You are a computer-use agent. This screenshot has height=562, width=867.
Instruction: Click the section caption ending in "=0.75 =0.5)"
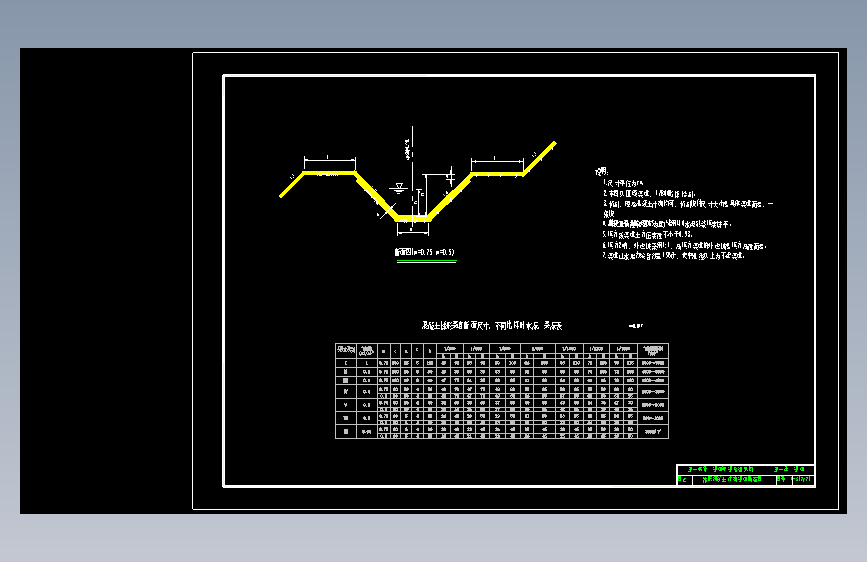(x=425, y=252)
